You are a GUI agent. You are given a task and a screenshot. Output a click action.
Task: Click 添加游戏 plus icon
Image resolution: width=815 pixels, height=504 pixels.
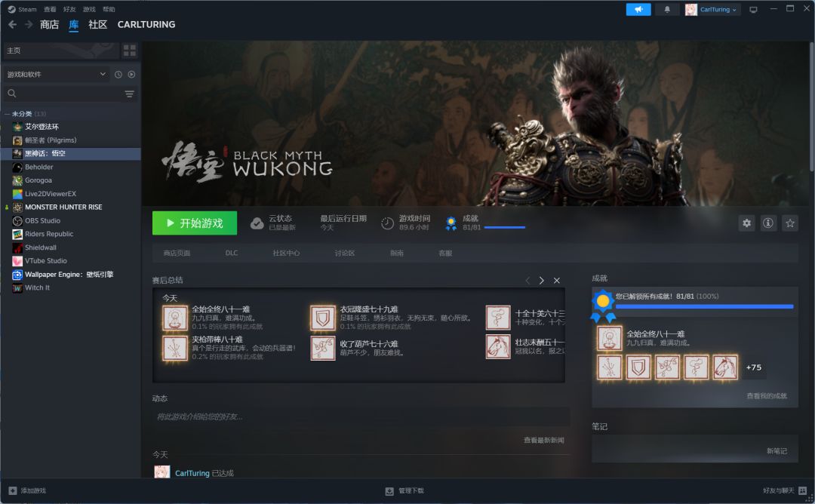(x=13, y=490)
